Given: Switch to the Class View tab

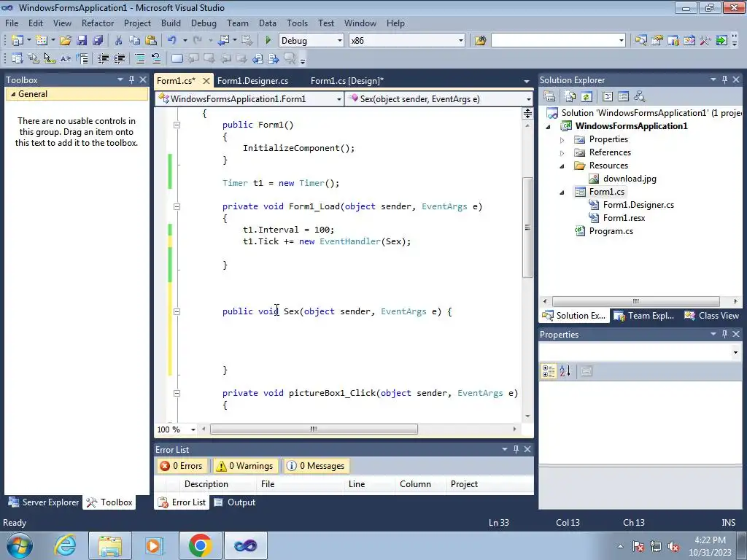Looking at the screenshot, I should point(712,316).
